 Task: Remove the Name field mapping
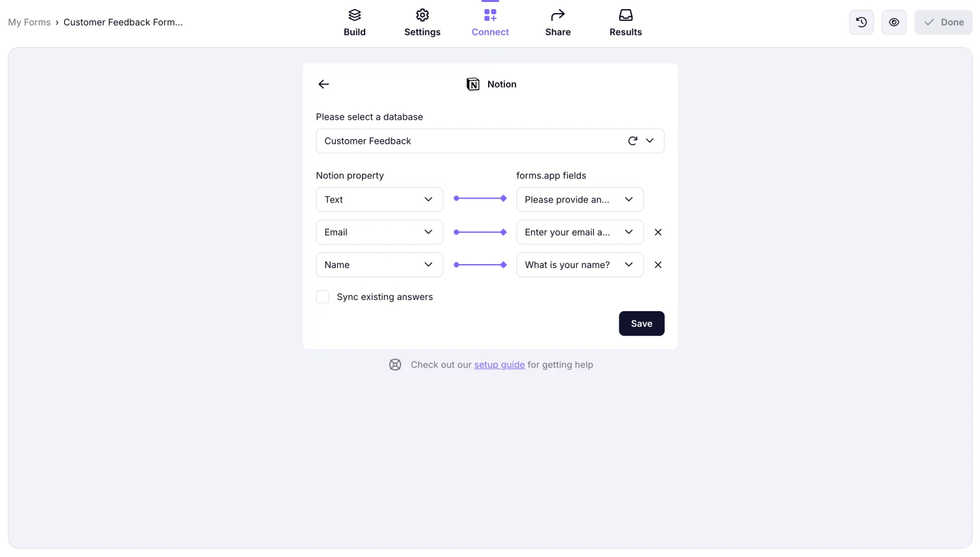[x=658, y=265]
